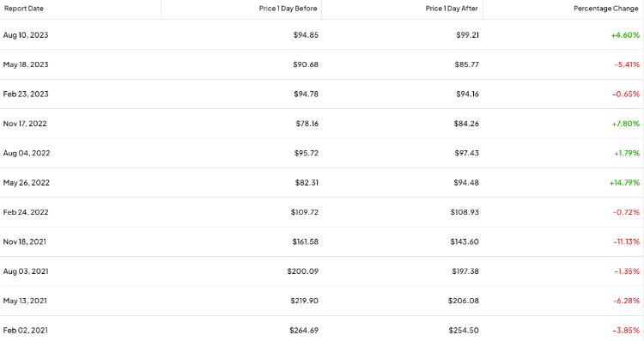Click the -11.13% change value

(626, 242)
